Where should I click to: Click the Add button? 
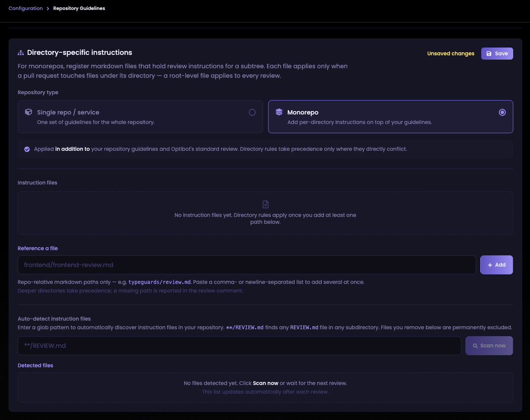(497, 265)
